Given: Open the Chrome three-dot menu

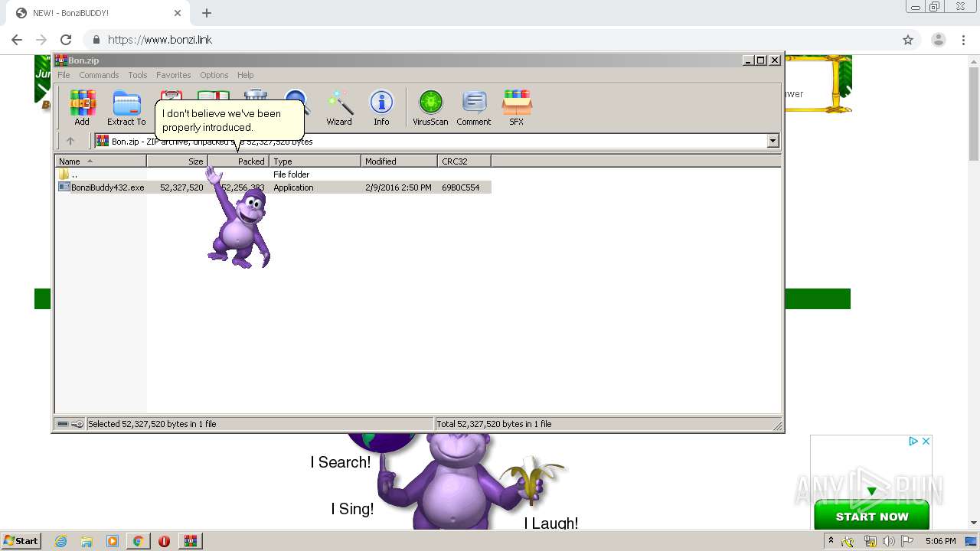Looking at the screenshot, I should (964, 40).
